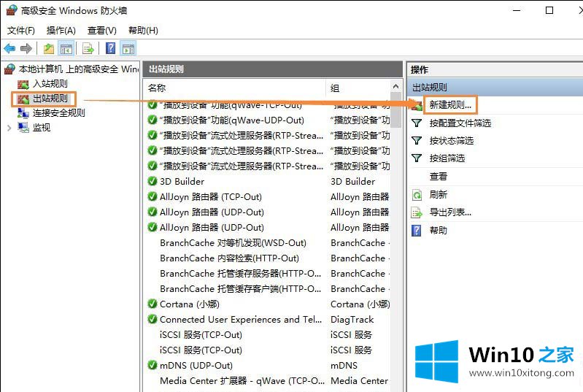Screen dimensions: 583x392
Task: Minimize the firewall window
Action: pos(517,10)
